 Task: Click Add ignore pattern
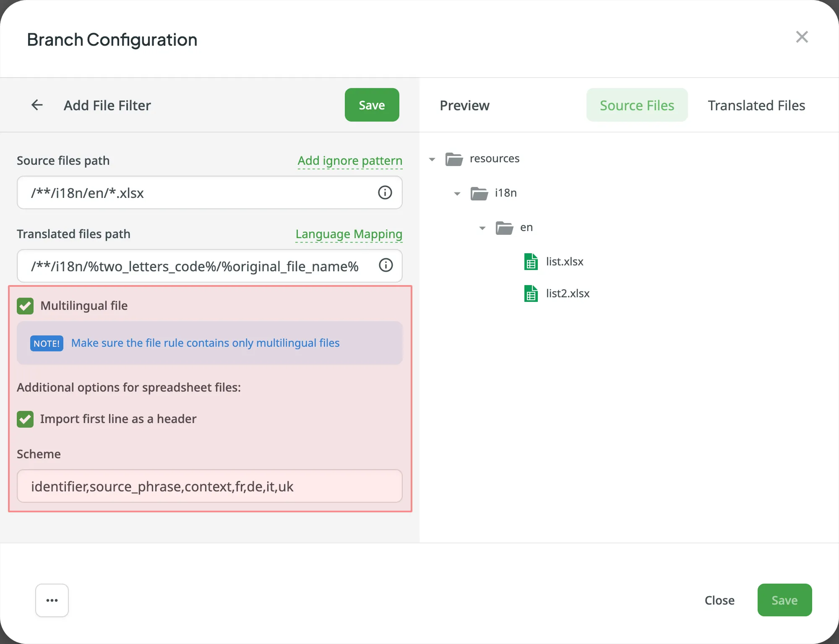349,160
